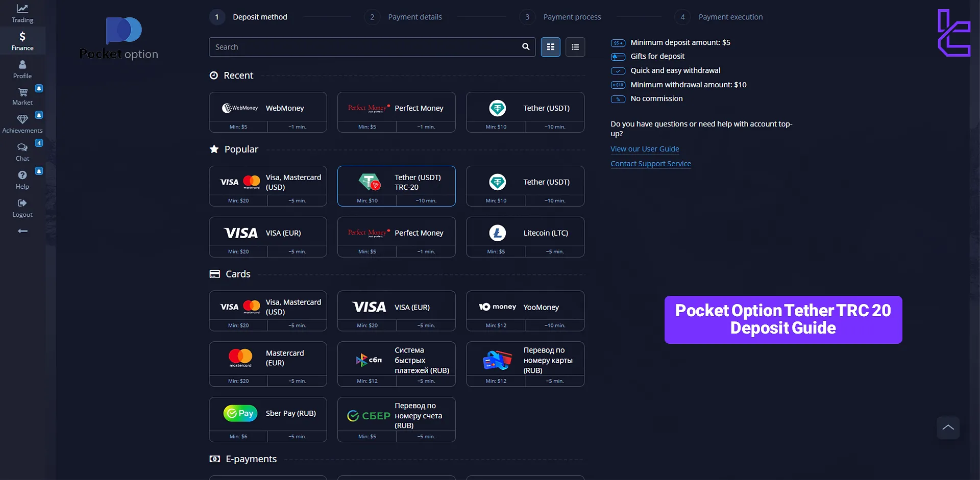Open the Contact Support Service link
The width and height of the screenshot is (980, 480).
[651, 164]
